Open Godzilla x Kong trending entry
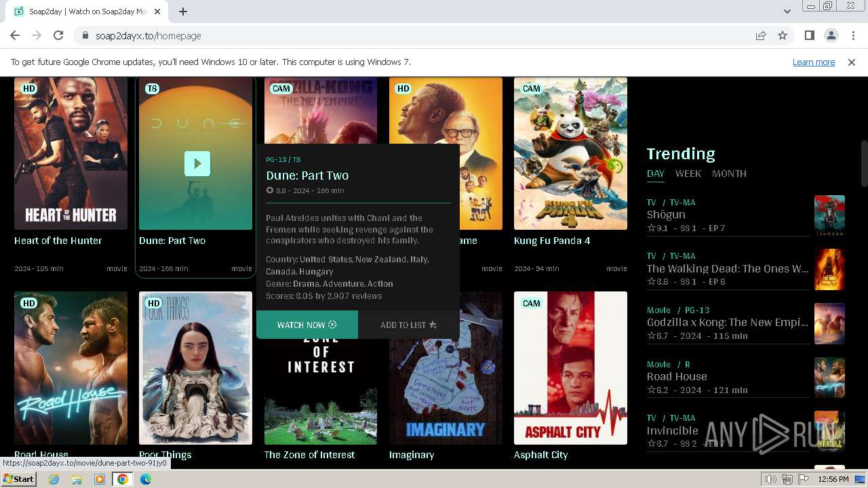Screen dimensions: 868x488 [x=728, y=323]
